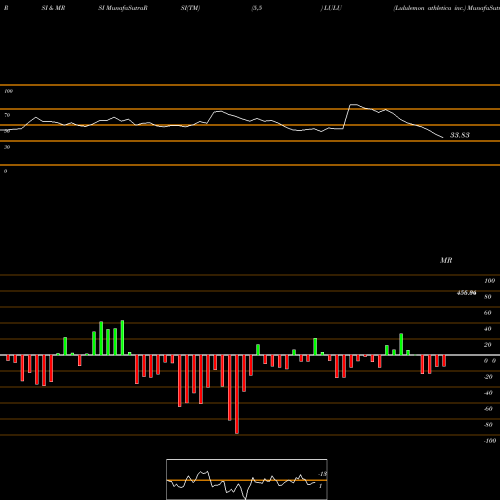
Task: Click "(Lululemon athletica inc.)" header text
Action: (430, 8)
